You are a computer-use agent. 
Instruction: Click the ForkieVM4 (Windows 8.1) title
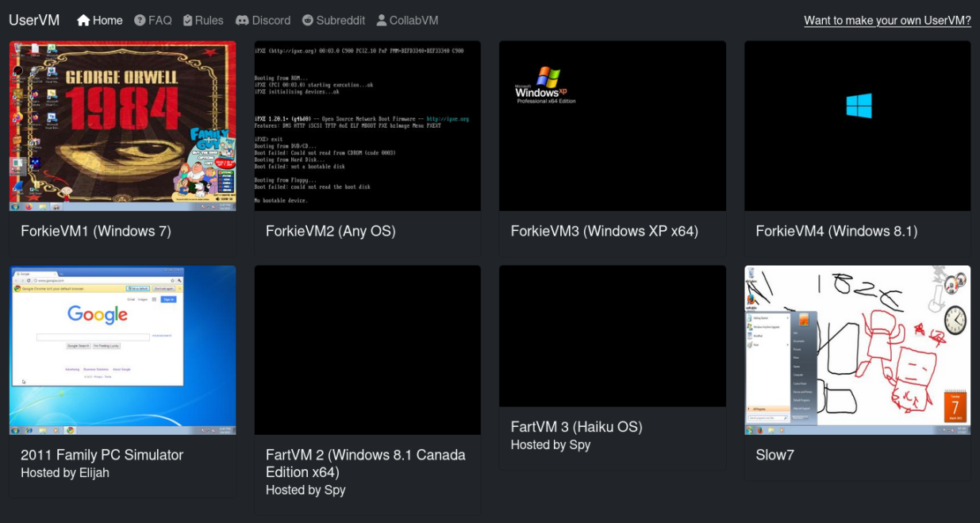[836, 232]
